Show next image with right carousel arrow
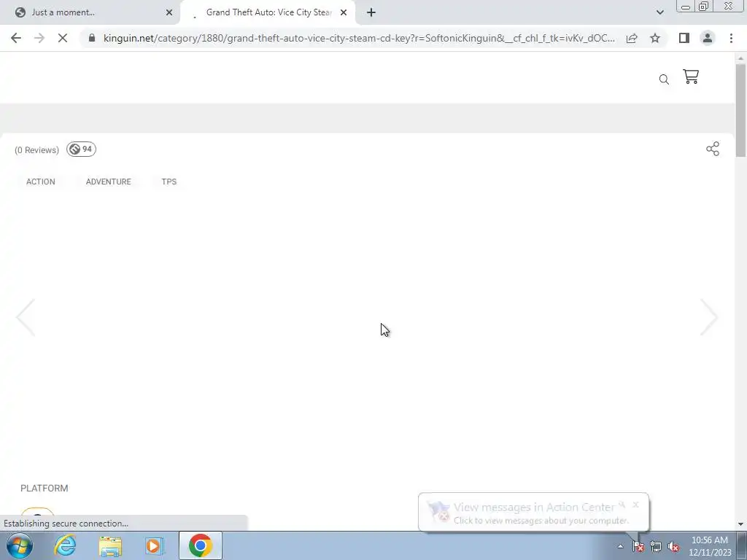Screen dimensions: 747x560 tap(709, 317)
